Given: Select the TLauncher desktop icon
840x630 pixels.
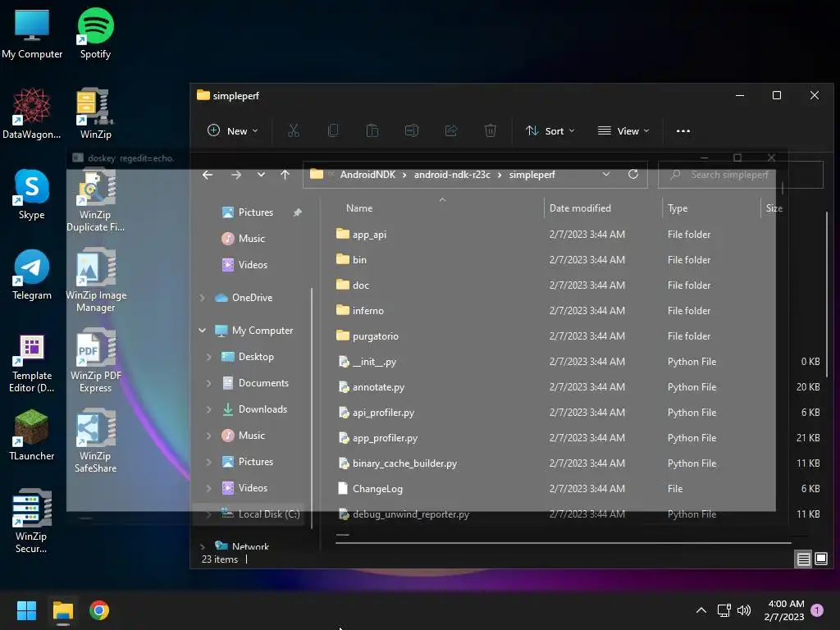Looking at the screenshot, I should click(32, 435).
